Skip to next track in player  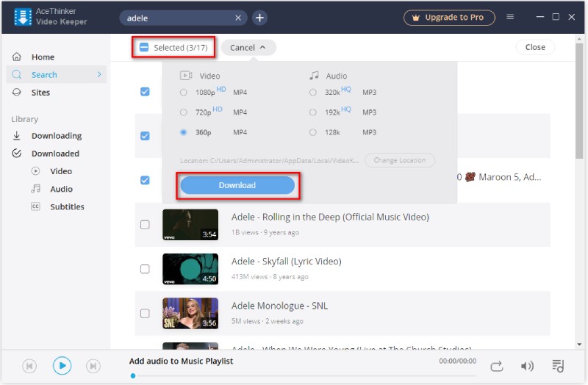point(93,365)
